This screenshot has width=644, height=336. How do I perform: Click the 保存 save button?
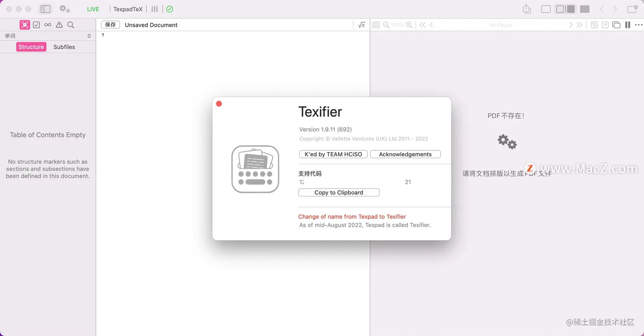tap(110, 25)
